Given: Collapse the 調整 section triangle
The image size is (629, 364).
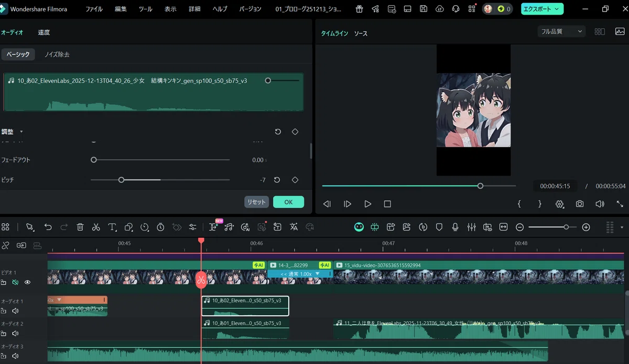Looking at the screenshot, I should pos(21,132).
